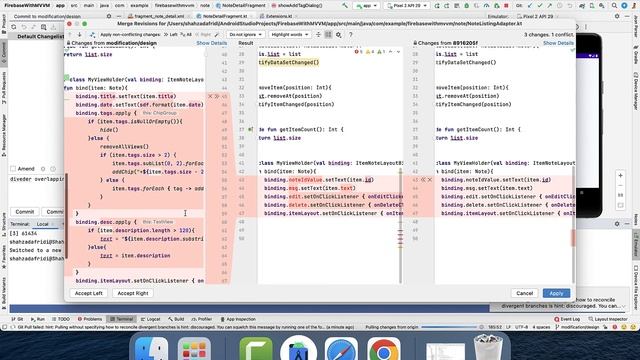The width and height of the screenshot is (640, 360).
Task: Expand the Git pull notification chevron
Action: click(624, 306)
